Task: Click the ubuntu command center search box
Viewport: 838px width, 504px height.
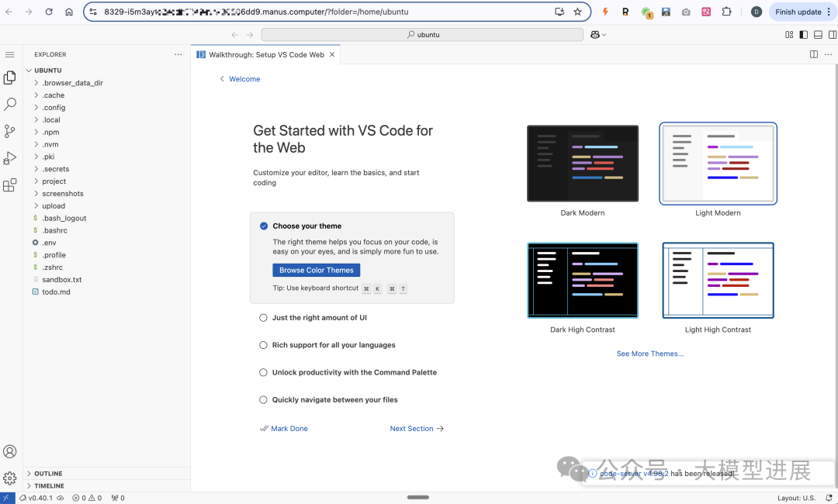Action: coord(422,35)
